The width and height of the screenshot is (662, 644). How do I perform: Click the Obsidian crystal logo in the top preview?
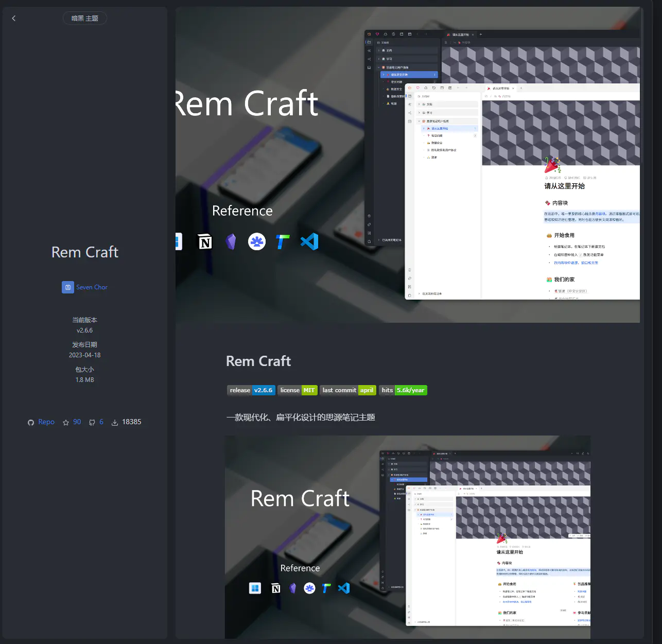tap(231, 241)
